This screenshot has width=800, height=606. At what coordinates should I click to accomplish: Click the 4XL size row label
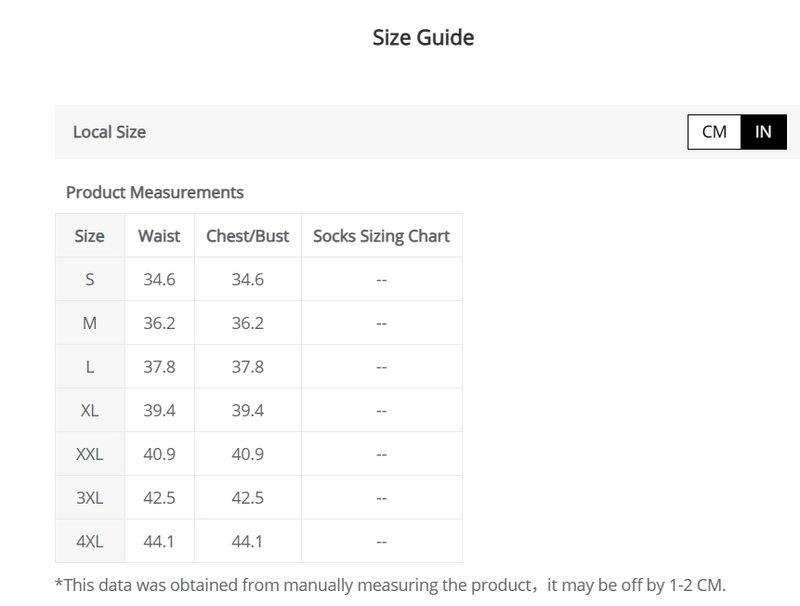[90, 541]
